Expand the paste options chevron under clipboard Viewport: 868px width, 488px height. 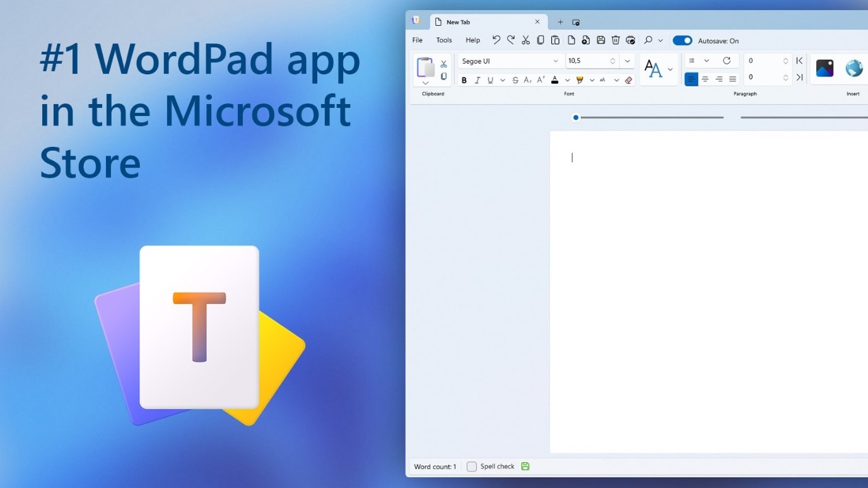coord(425,83)
